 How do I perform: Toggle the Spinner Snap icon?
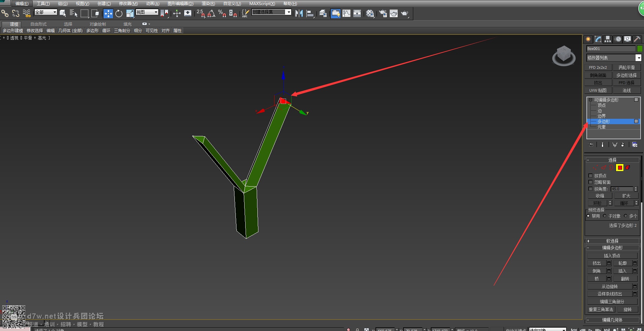click(233, 13)
